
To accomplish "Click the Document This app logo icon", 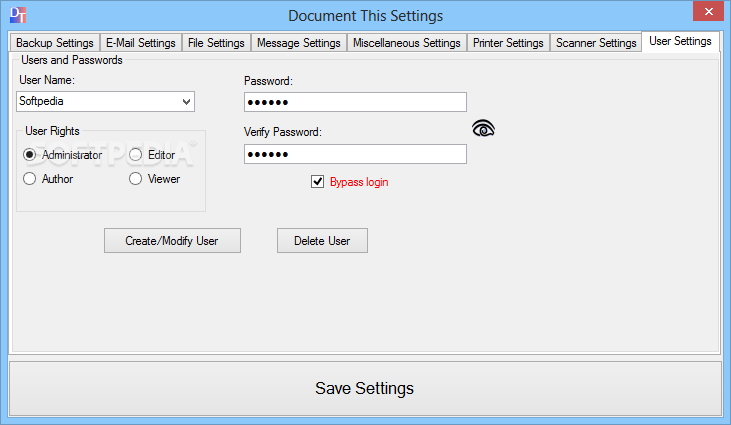I will click(x=18, y=15).
